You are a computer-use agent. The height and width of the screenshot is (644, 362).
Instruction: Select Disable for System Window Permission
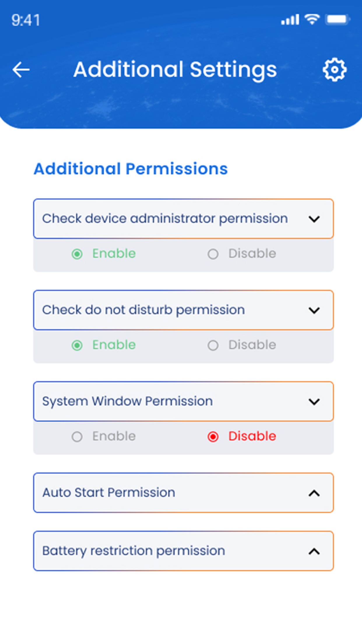tap(242, 436)
